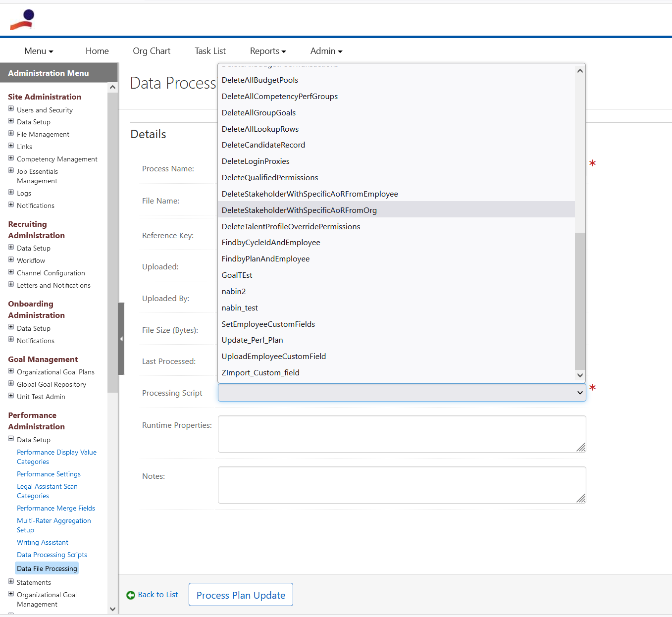
Task: Click the dropdown list scrollbar thumb
Action: (580, 301)
